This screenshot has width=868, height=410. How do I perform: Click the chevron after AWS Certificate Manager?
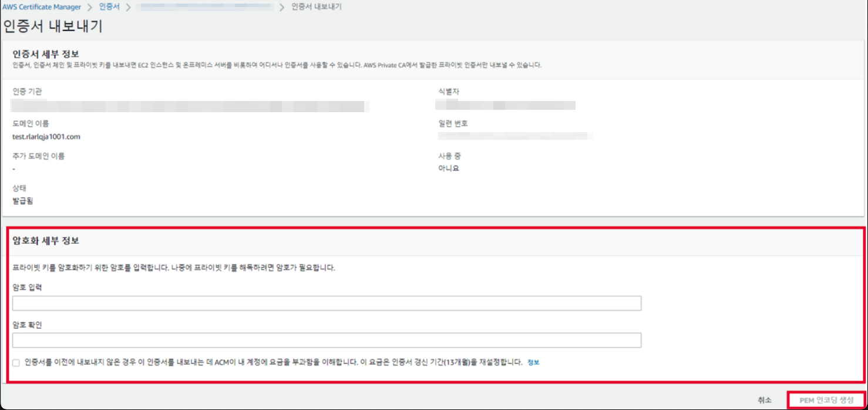(x=90, y=7)
